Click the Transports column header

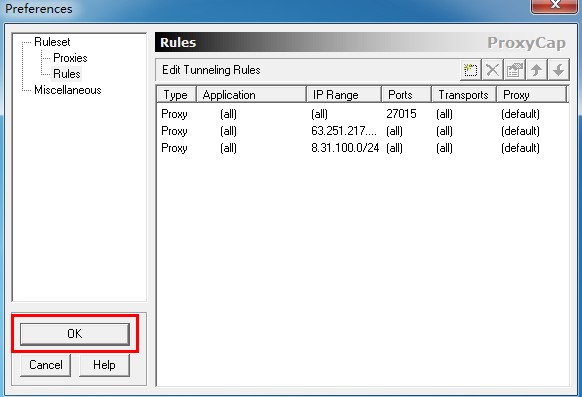pyautogui.click(x=464, y=95)
